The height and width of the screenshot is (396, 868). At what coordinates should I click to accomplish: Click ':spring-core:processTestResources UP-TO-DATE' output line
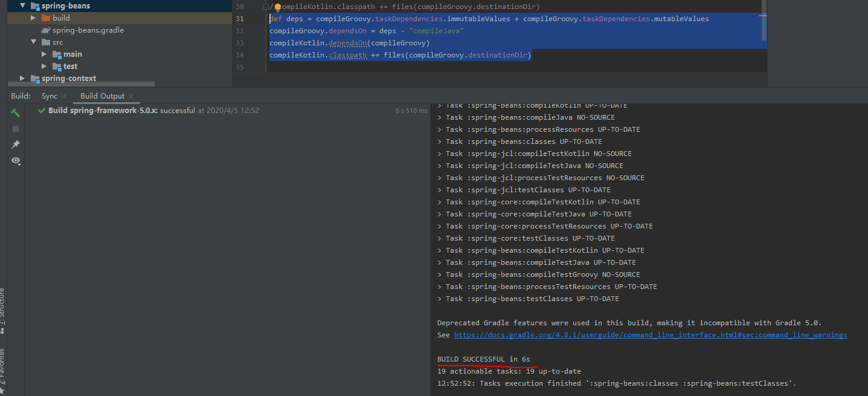click(545, 226)
